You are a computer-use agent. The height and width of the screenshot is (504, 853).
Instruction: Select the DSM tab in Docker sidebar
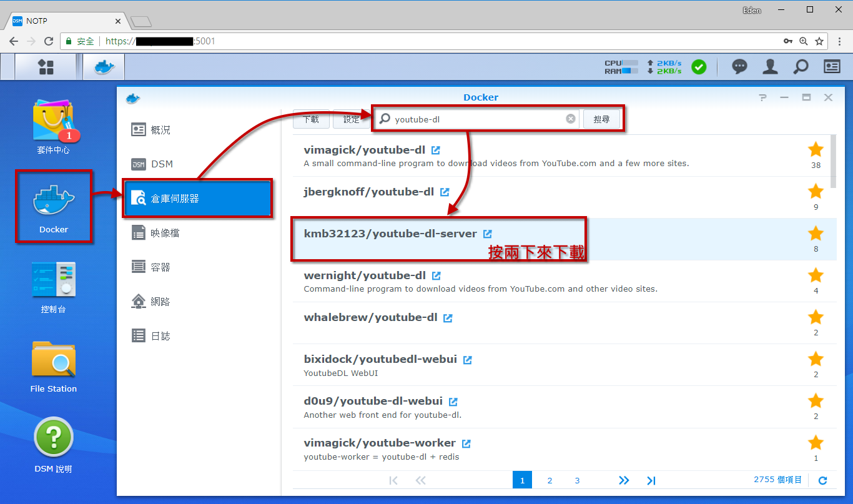[x=199, y=164]
